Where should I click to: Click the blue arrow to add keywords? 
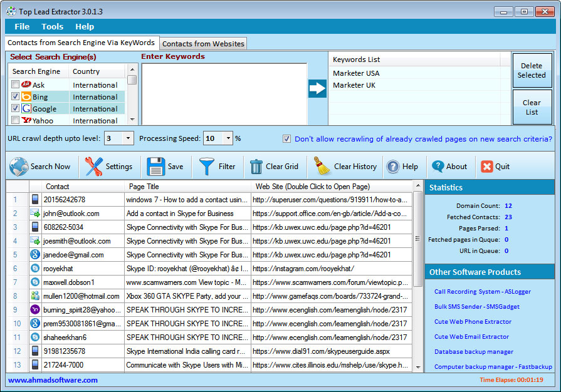tap(318, 88)
